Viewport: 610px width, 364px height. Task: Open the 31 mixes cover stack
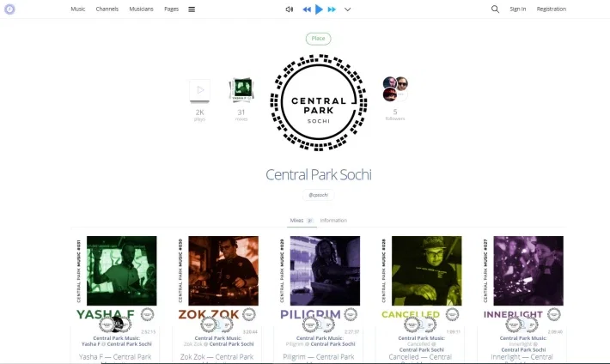click(x=241, y=90)
